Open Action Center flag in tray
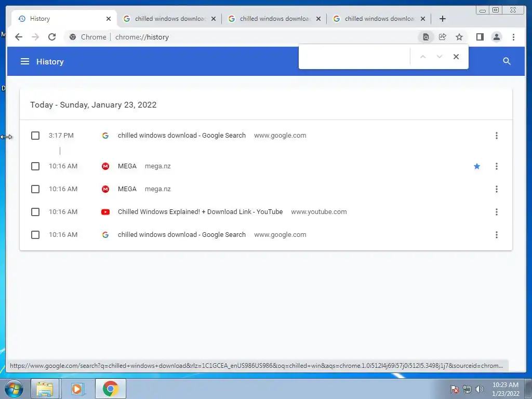This screenshot has height=399, width=532. click(455, 389)
